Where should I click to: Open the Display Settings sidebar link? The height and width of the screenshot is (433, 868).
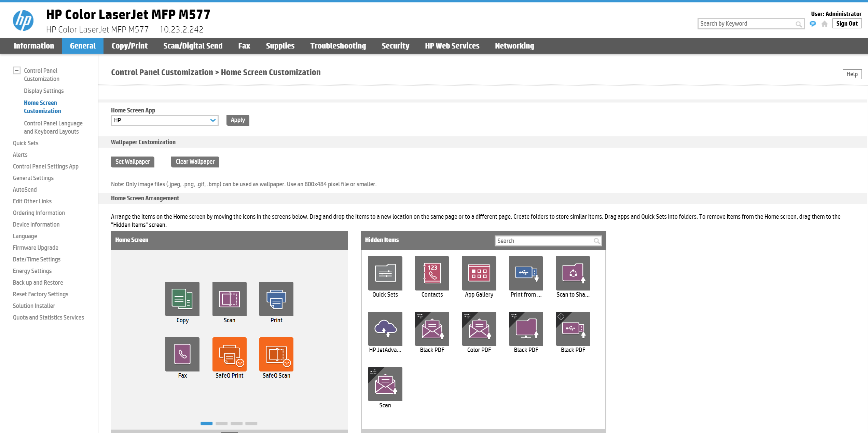pyautogui.click(x=44, y=91)
